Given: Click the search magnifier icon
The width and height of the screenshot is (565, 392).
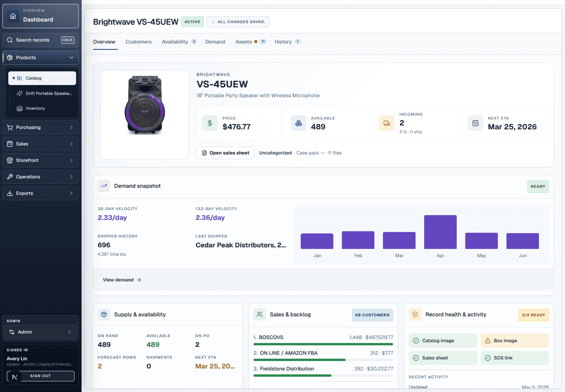Looking at the screenshot, I should pyautogui.click(x=10, y=40).
